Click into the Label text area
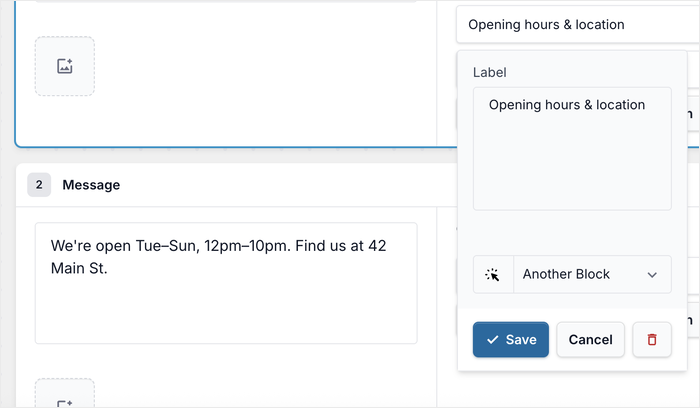 572,149
